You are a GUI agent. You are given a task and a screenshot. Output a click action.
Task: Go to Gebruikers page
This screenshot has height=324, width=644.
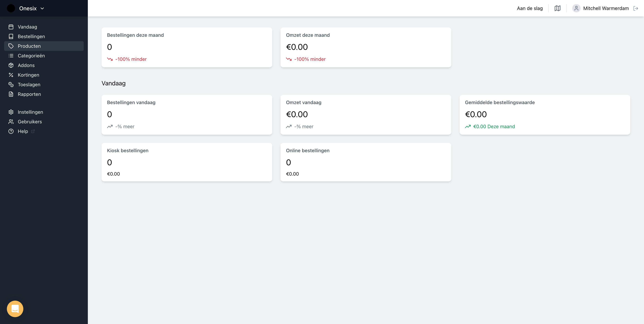[x=44, y=122]
